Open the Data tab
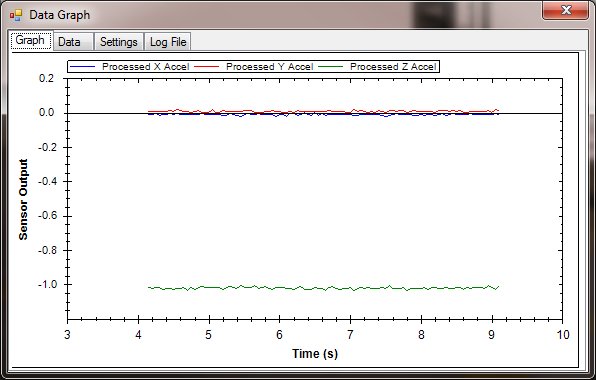The image size is (596, 380). (x=73, y=42)
